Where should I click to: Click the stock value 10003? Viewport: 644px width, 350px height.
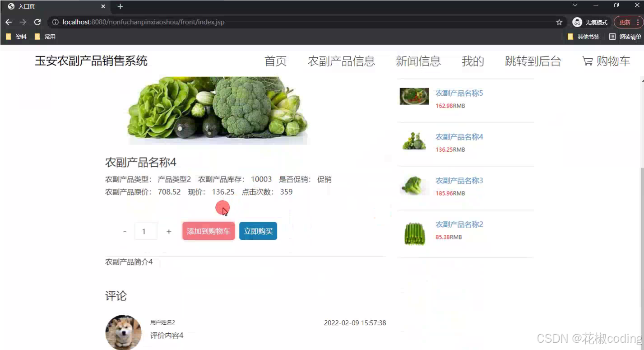coord(261,179)
